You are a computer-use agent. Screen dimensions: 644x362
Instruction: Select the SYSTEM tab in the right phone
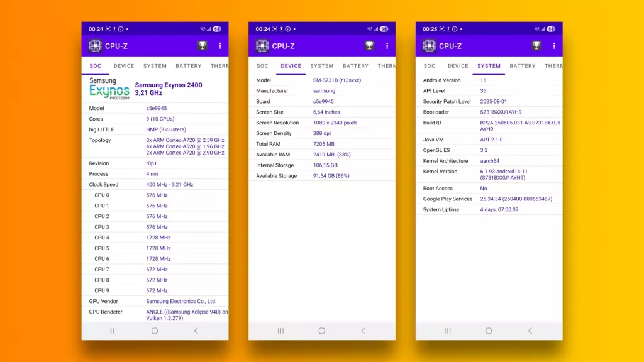(x=489, y=66)
